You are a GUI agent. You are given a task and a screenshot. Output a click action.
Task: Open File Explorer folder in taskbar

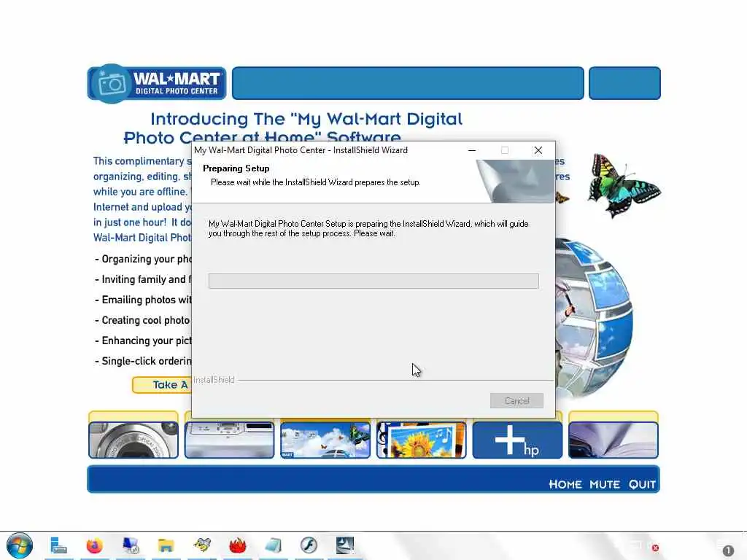166,545
